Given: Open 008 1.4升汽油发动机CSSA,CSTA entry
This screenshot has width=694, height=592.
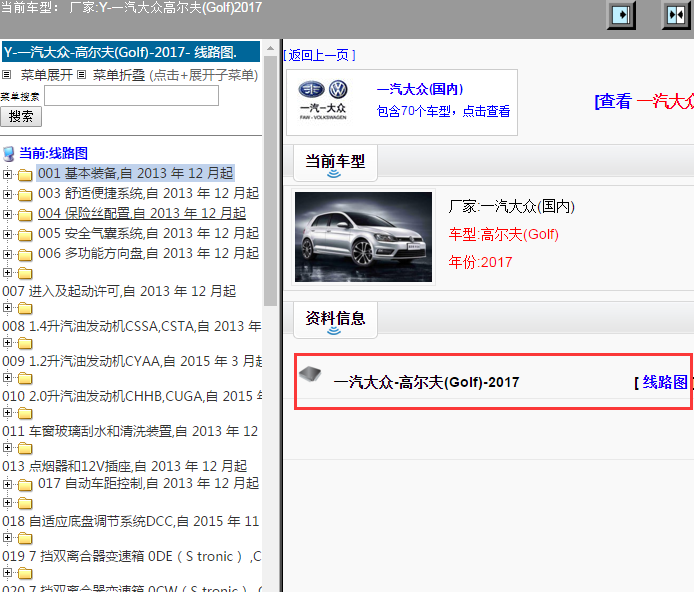Looking at the screenshot, I should pyautogui.click(x=131, y=326).
